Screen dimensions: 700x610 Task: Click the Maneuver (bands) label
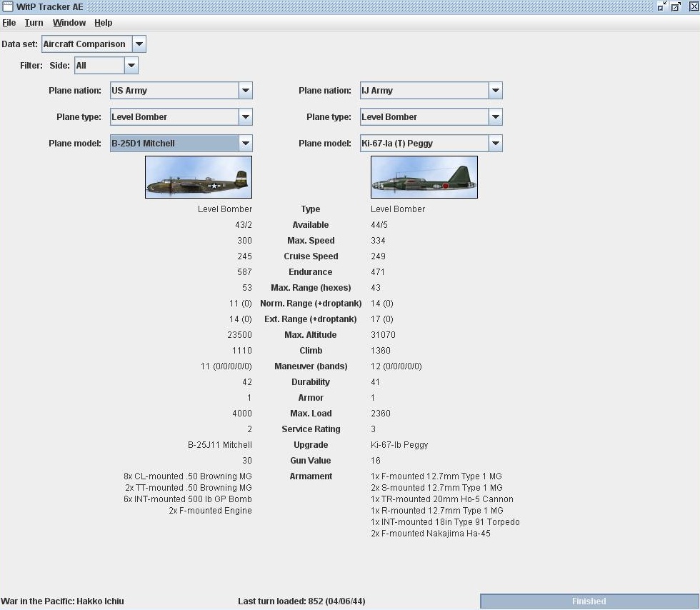point(311,366)
